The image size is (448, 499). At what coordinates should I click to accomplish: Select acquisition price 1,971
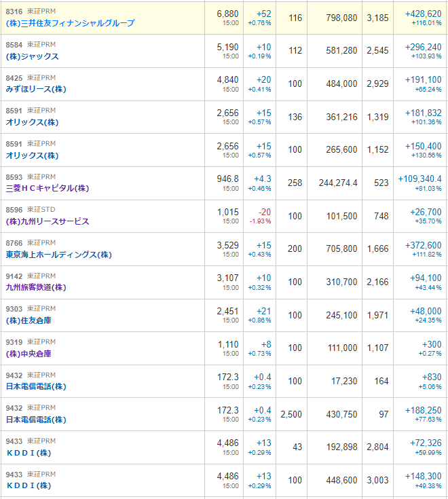[x=377, y=316]
